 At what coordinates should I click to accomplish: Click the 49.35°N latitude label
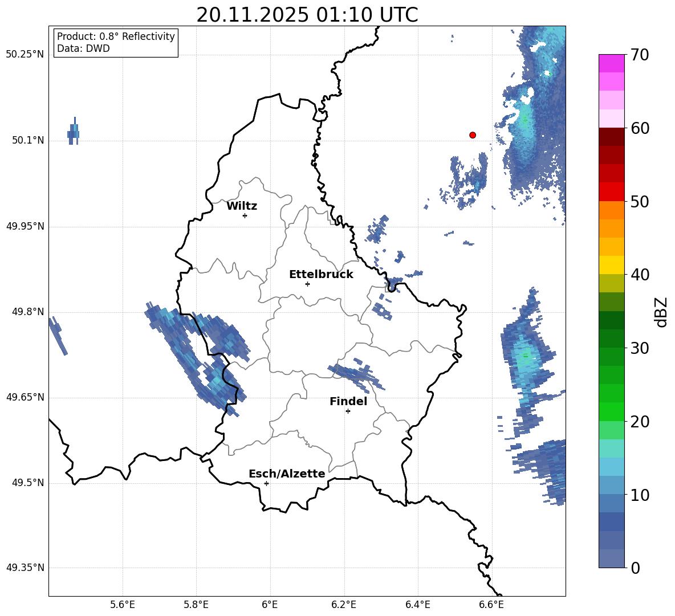click(25, 568)
